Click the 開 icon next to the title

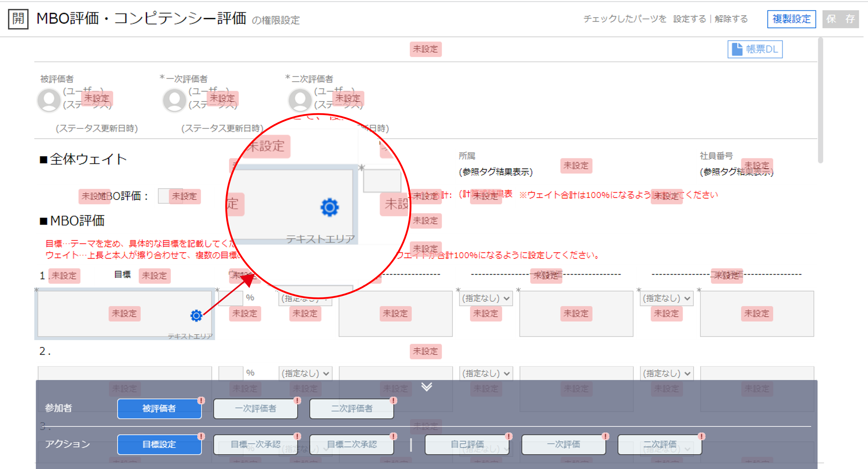(x=18, y=19)
